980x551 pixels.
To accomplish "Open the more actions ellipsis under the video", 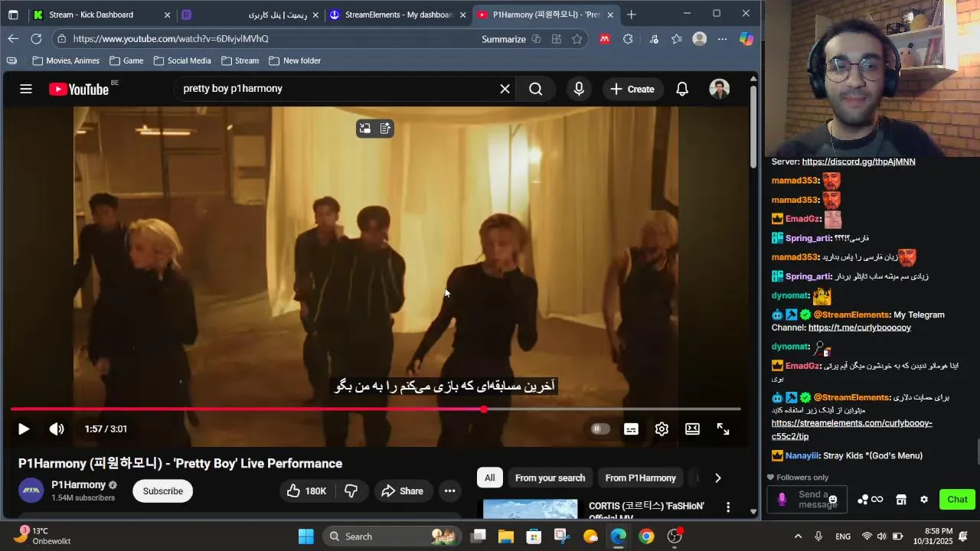I will [x=450, y=491].
